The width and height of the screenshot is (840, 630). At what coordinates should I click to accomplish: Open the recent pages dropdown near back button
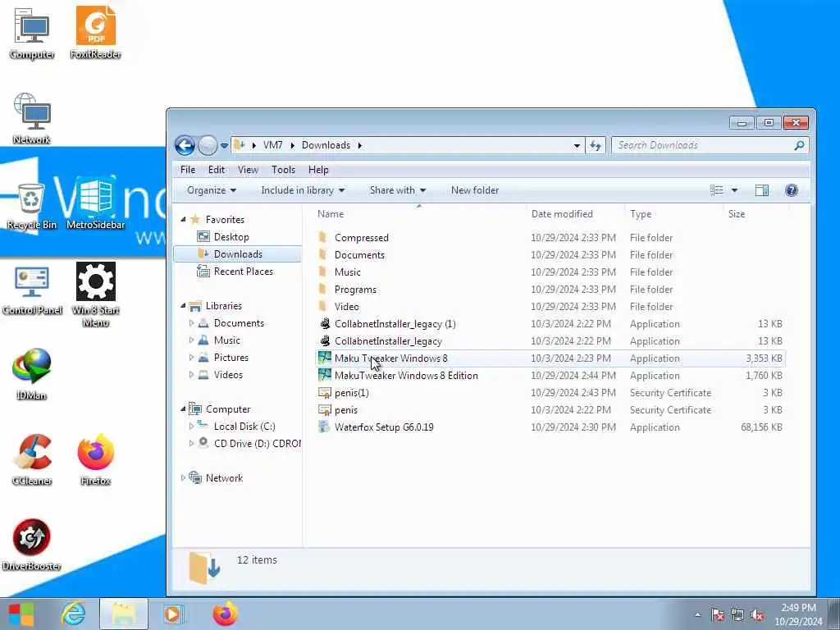pos(224,145)
